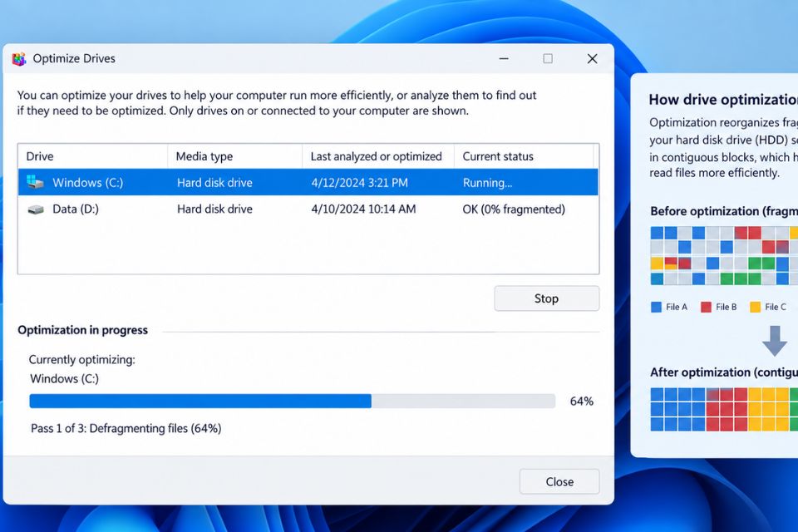Image resolution: width=798 pixels, height=532 pixels.
Task: Click the Pass 1 of 3 status text
Action: 126,429
